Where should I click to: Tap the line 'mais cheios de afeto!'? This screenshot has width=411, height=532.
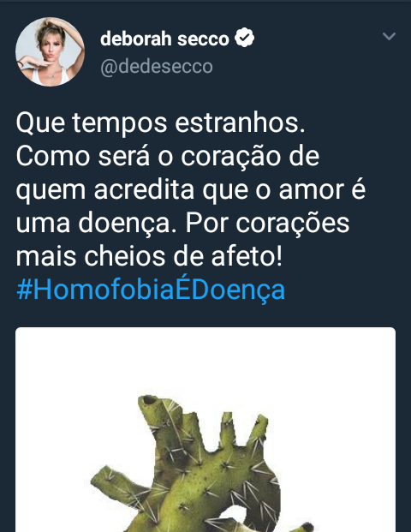point(149,256)
